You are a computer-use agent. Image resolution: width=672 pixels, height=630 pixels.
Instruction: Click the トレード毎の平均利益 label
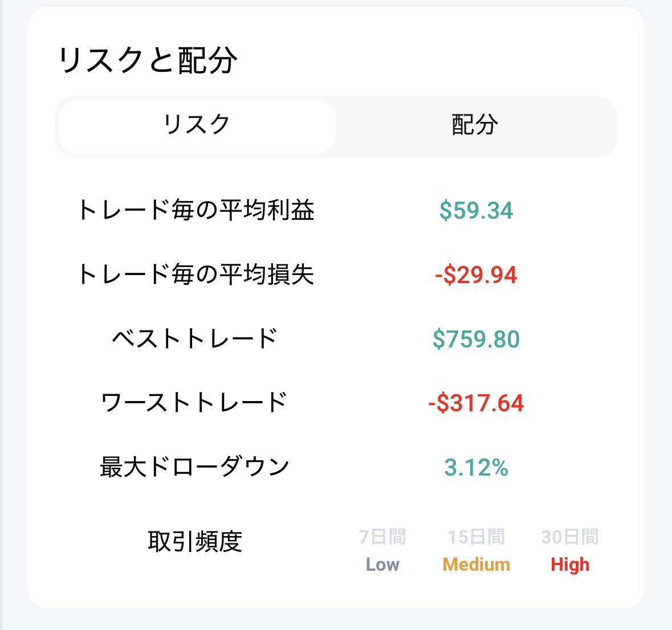[x=196, y=210]
